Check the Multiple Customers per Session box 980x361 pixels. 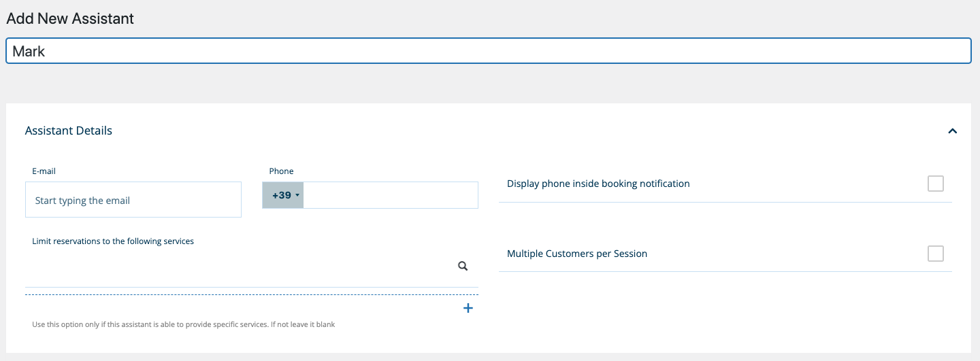click(936, 254)
